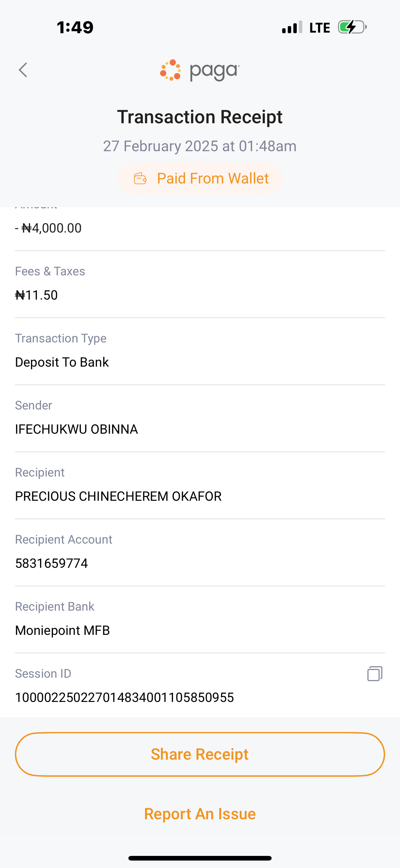Tap the wallet icon in badge
The height and width of the screenshot is (868, 400).
point(140,178)
